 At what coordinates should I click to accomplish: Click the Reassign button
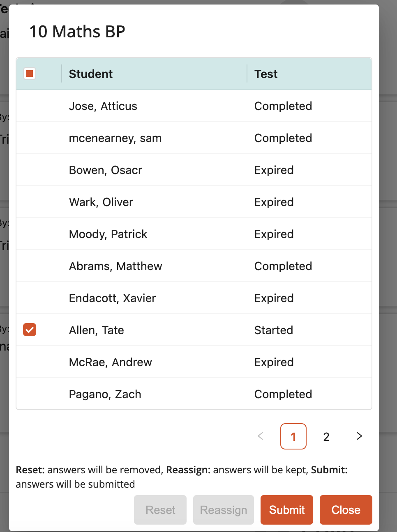coord(224,510)
